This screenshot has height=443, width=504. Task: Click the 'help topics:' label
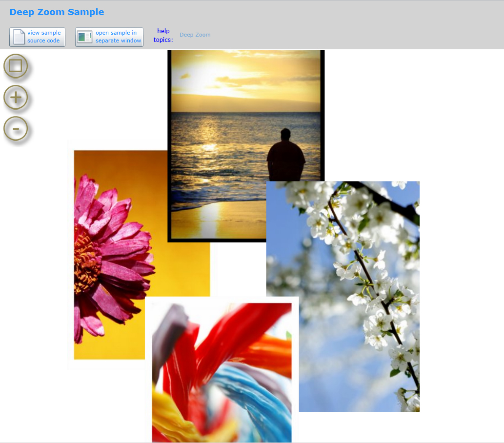tap(163, 35)
